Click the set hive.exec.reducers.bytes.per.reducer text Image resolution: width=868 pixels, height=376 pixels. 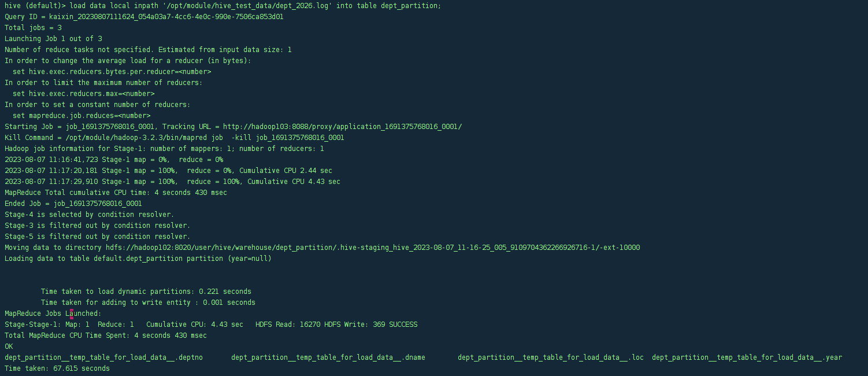(x=112, y=72)
